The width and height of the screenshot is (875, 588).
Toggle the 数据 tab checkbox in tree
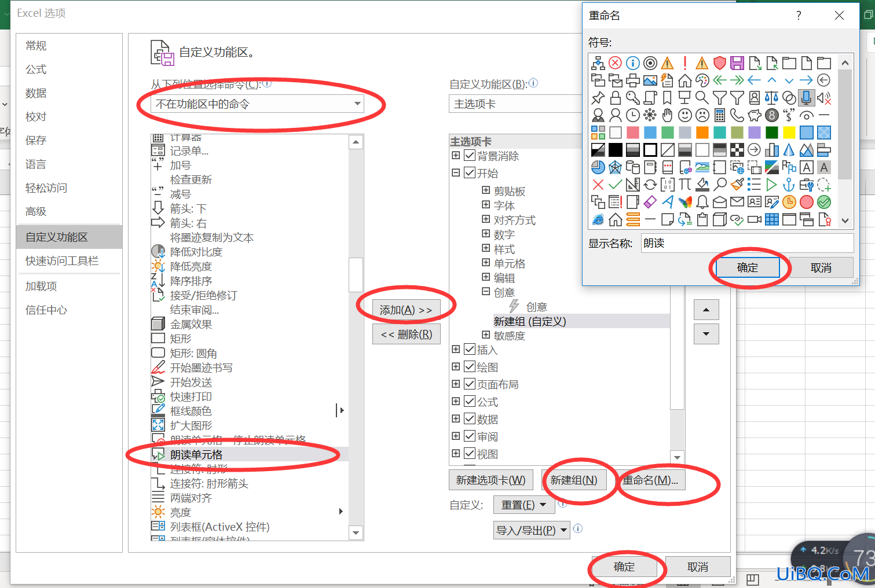pos(470,419)
